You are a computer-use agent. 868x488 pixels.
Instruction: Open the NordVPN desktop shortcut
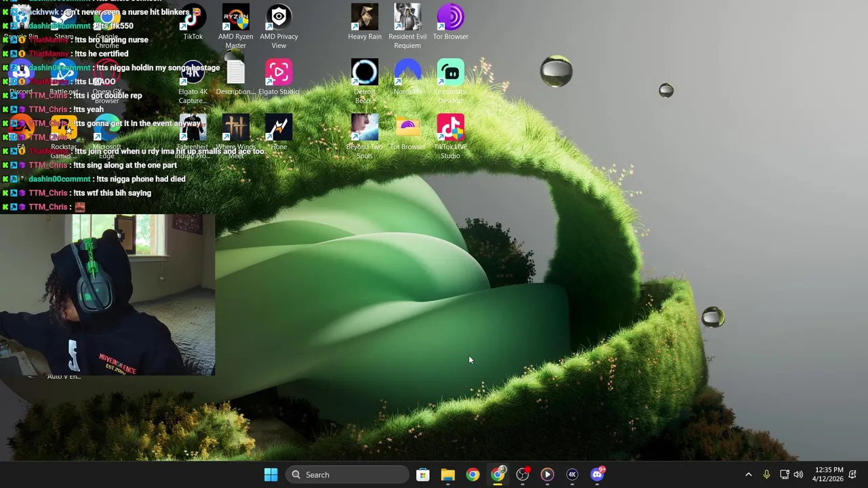tap(408, 77)
